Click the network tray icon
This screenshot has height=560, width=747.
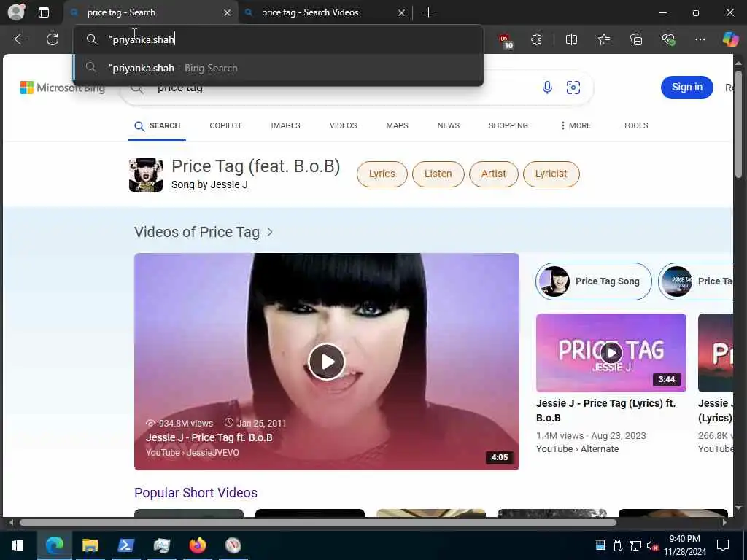pos(635,545)
